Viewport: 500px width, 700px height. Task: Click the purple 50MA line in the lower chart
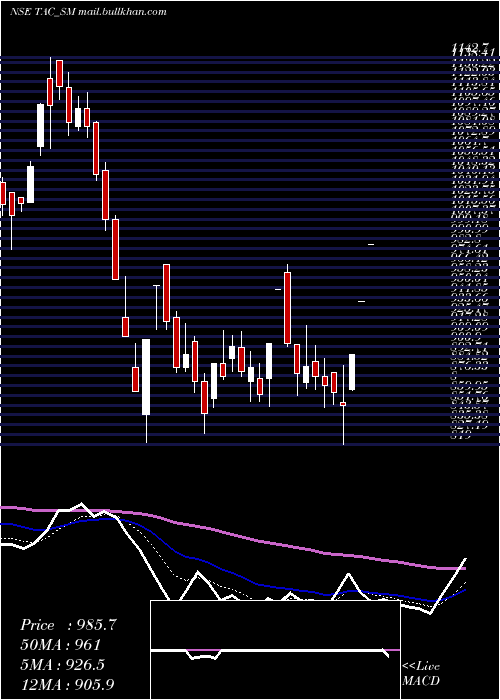232,536
